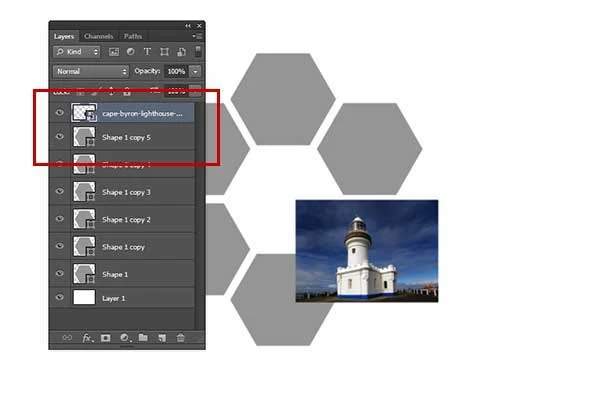Filter layers by type layers (T icon)

(x=147, y=51)
